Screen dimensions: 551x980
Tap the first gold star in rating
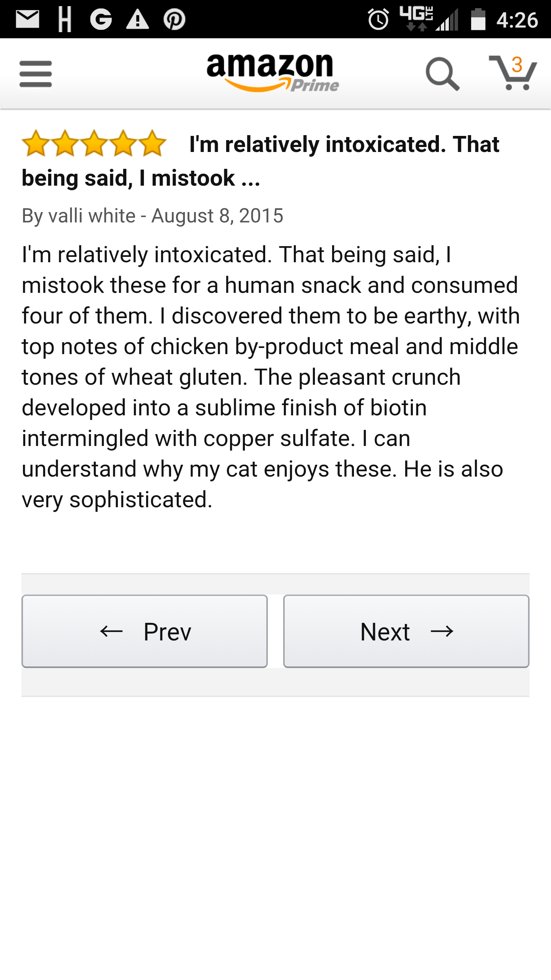(x=36, y=144)
